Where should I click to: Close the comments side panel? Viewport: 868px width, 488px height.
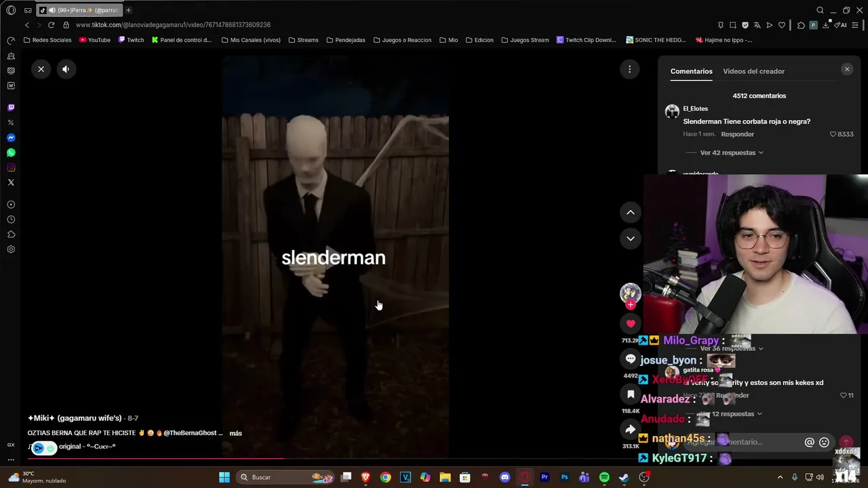click(847, 69)
